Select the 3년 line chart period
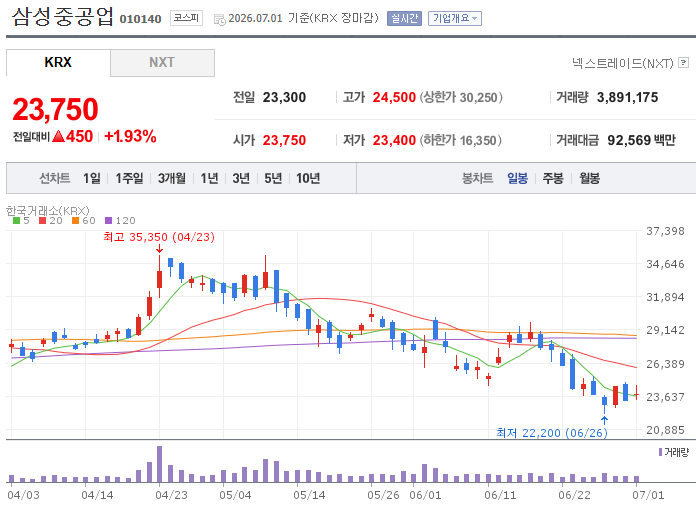Image resolution: width=696 pixels, height=505 pixels. point(241,178)
